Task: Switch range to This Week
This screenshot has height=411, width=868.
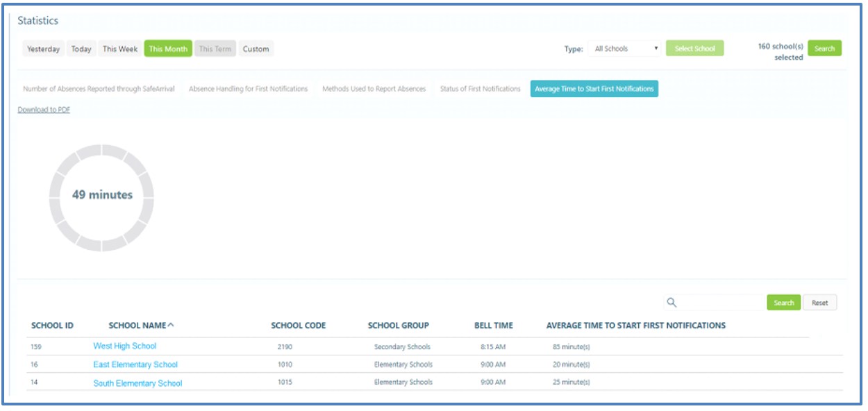Action: (120, 49)
